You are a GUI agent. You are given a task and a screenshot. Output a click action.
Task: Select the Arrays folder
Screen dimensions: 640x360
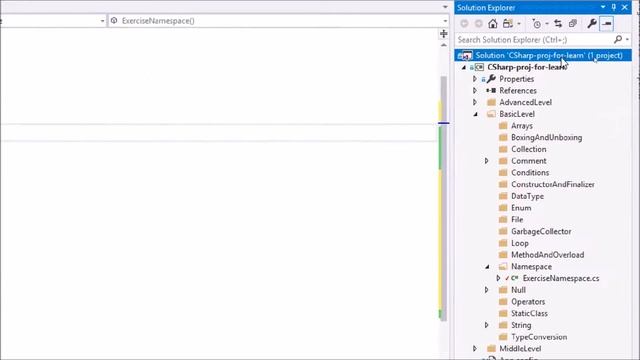pyautogui.click(x=522, y=126)
